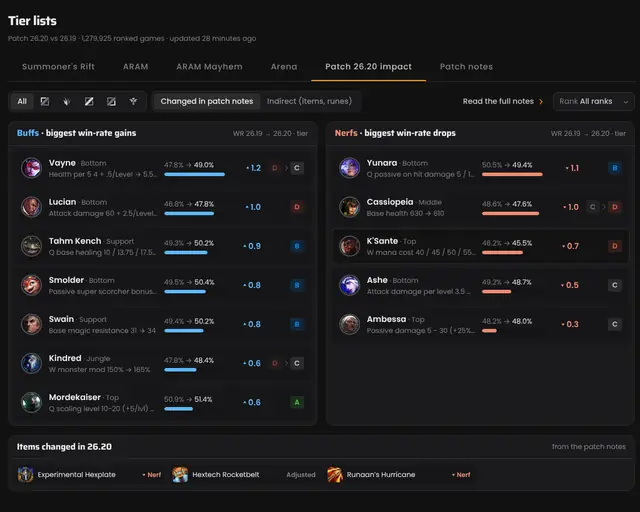Click the Runaan's Hurricane Nerf label
Screen dimensions: 640x512
pyautogui.click(x=461, y=475)
